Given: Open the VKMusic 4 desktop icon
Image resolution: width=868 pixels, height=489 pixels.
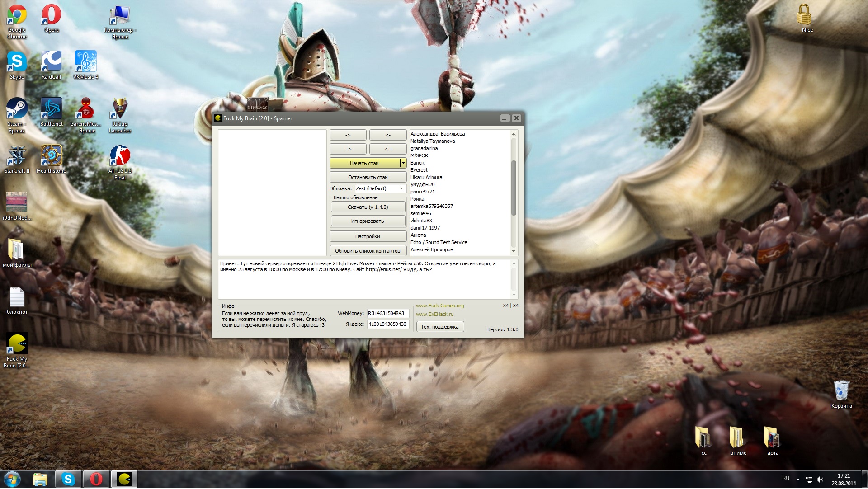Looking at the screenshot, I should pyautogui.click(x=85, y=65).
